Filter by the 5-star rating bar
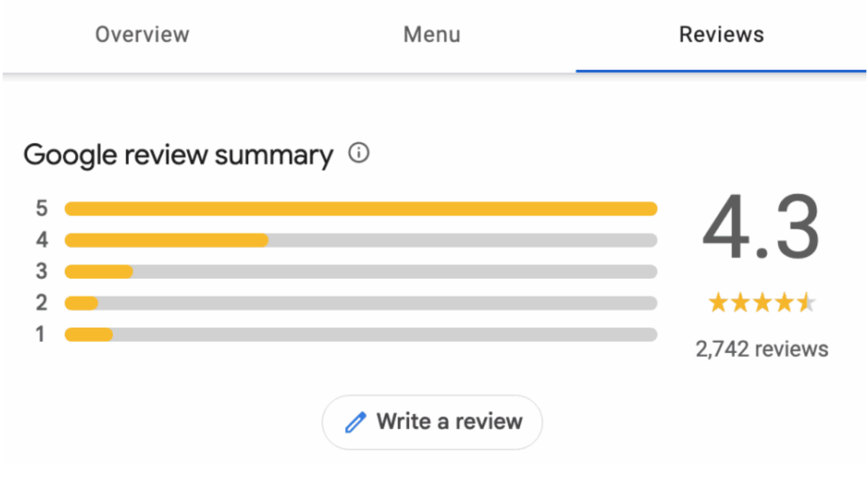This screenshot has height=479, width=868. coord(361,209)
